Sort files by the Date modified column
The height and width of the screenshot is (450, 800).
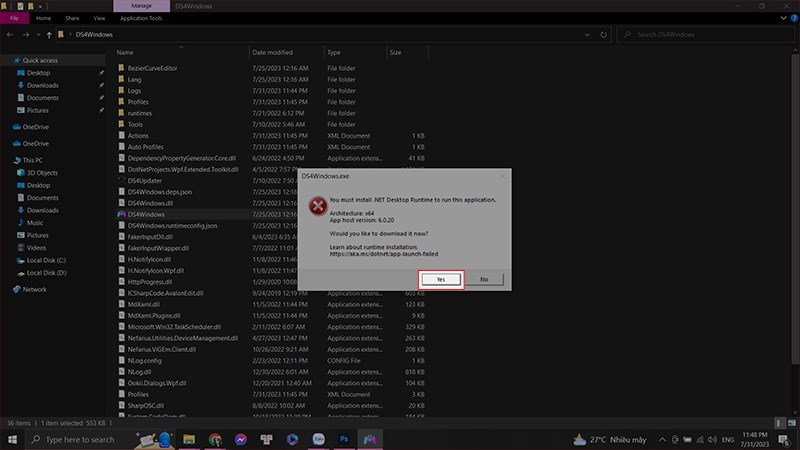tap(273, 52)
